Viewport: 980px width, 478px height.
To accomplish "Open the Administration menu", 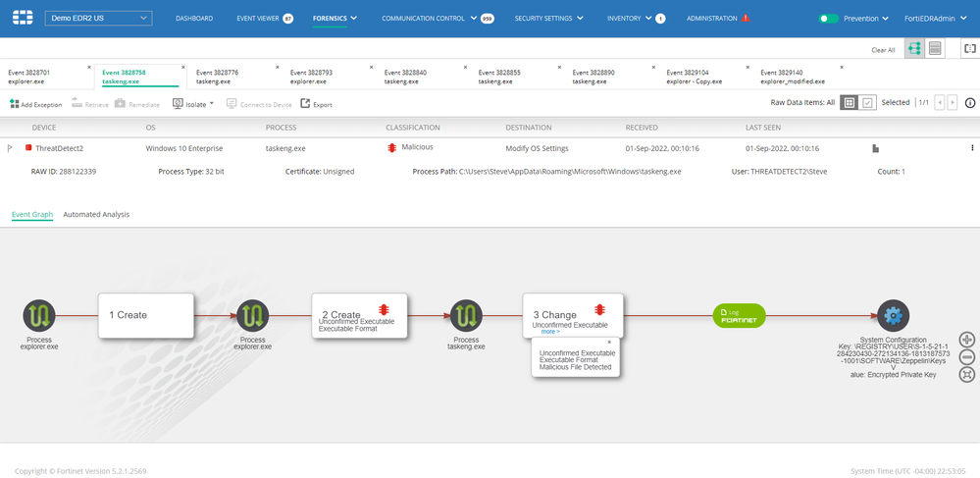I will click(711, 18).
